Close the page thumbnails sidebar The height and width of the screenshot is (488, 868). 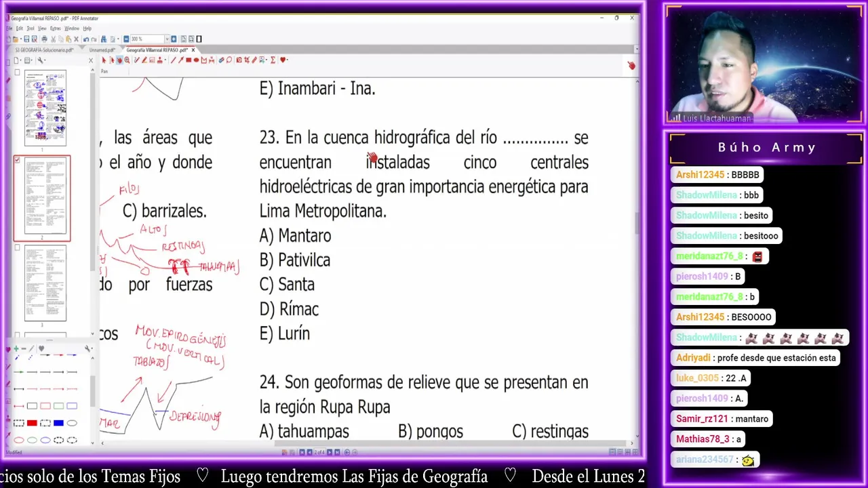pyautogui.click(x=91, y=60)
